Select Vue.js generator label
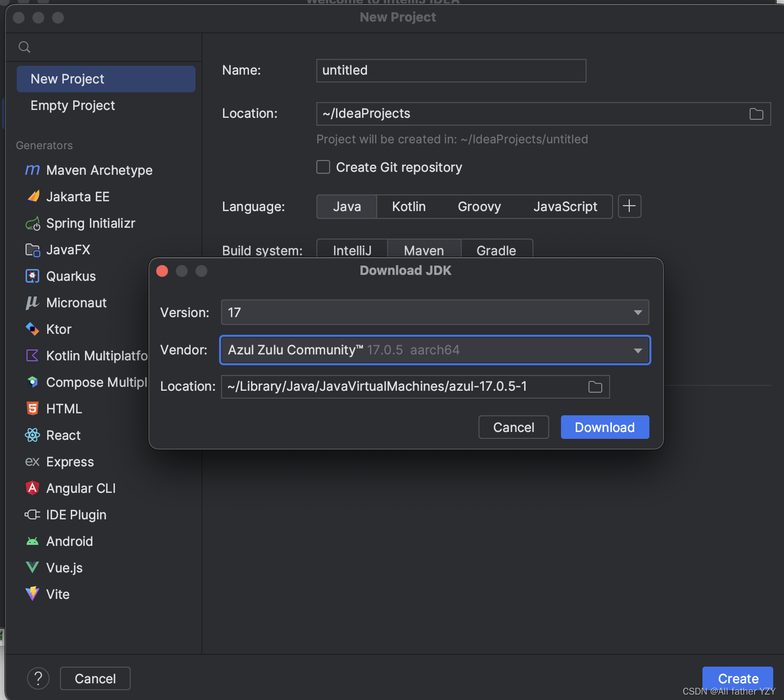The image size is (784, 700). pyautogui.click(x=64, y=568)
